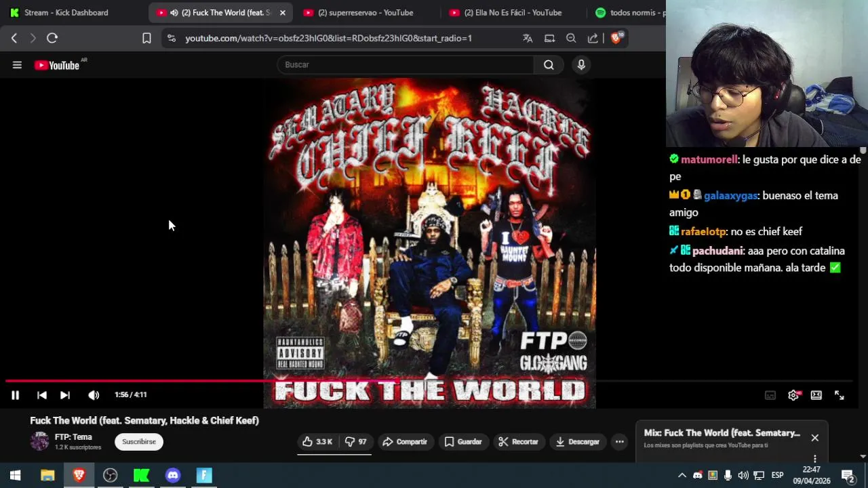
Task: Download the video with Descargar
Action: (578, 442)
